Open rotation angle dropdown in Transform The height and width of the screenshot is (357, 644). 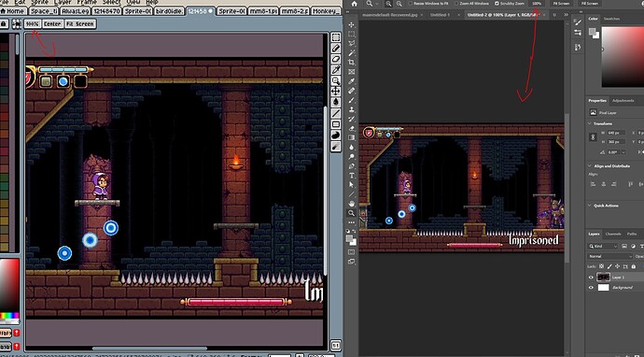[623, 152]
